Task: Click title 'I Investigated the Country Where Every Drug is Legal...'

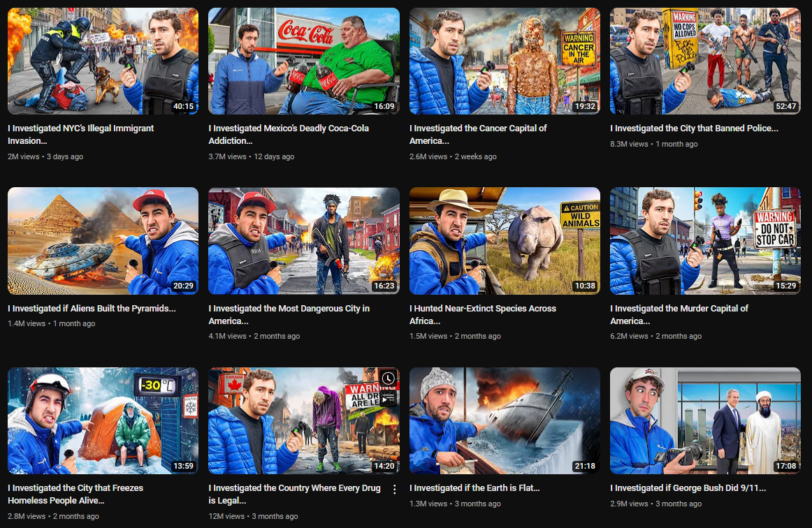Action: click(x=295, y=494)
